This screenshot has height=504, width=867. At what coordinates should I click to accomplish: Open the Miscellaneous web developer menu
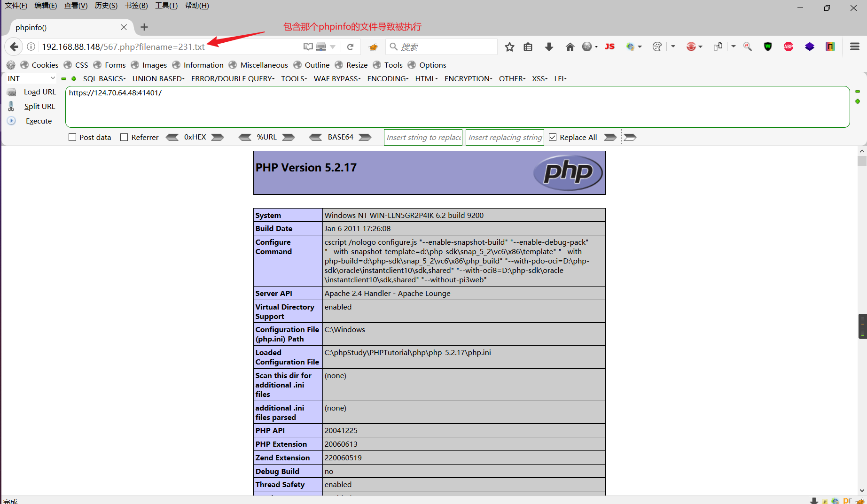tap(258, 65)
